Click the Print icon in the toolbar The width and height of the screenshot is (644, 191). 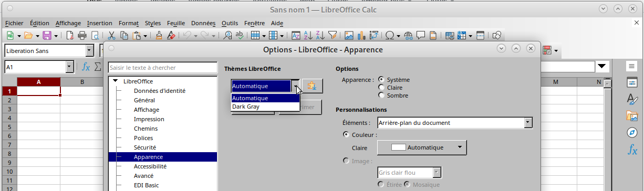coord(82,36)
